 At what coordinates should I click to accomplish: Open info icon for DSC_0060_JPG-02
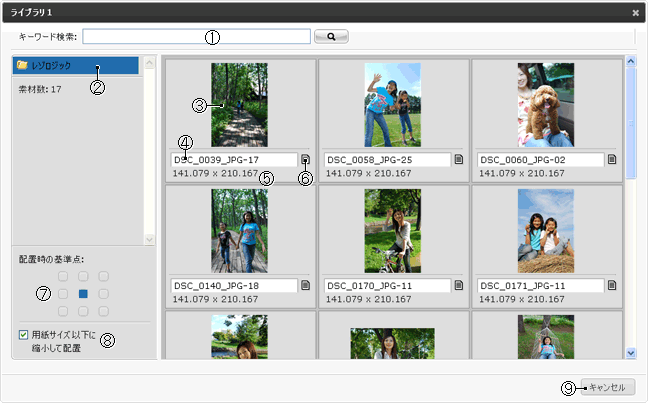coord(612,159)
